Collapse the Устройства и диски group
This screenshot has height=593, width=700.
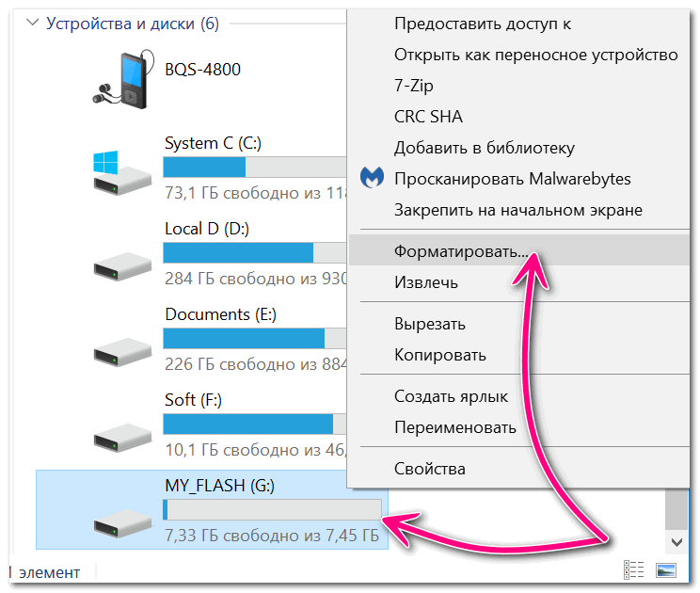click(33, 23)
